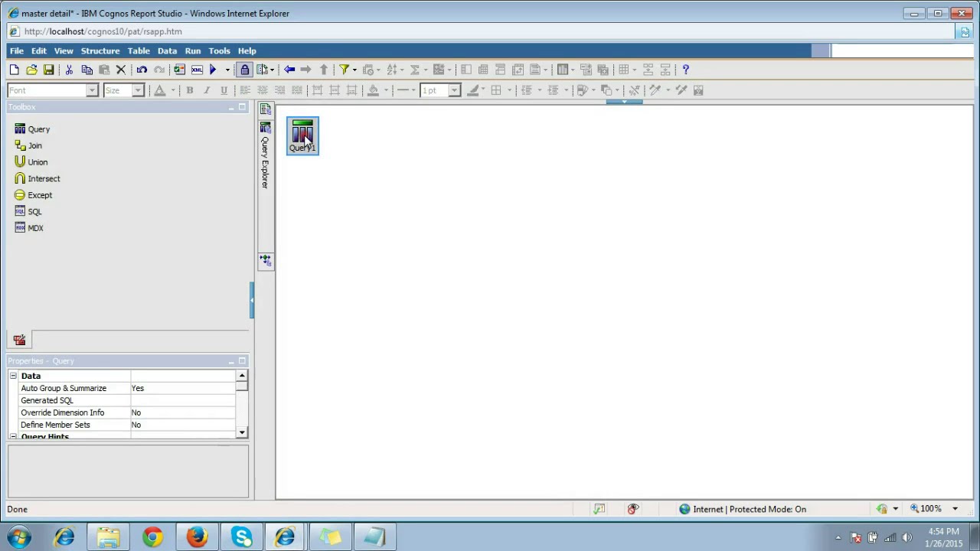Open the Structure menu

pos(100,51)
